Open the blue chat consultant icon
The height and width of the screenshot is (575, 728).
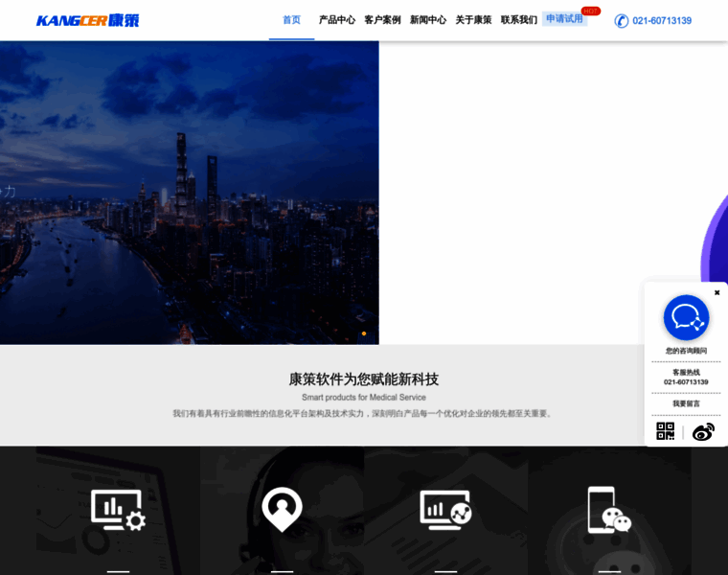pyautogui.click(x=686, y=318)
